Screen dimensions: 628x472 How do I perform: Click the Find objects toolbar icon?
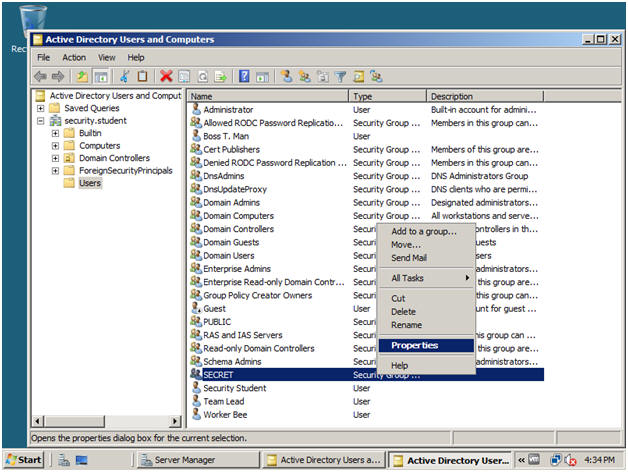click(358, 76)
